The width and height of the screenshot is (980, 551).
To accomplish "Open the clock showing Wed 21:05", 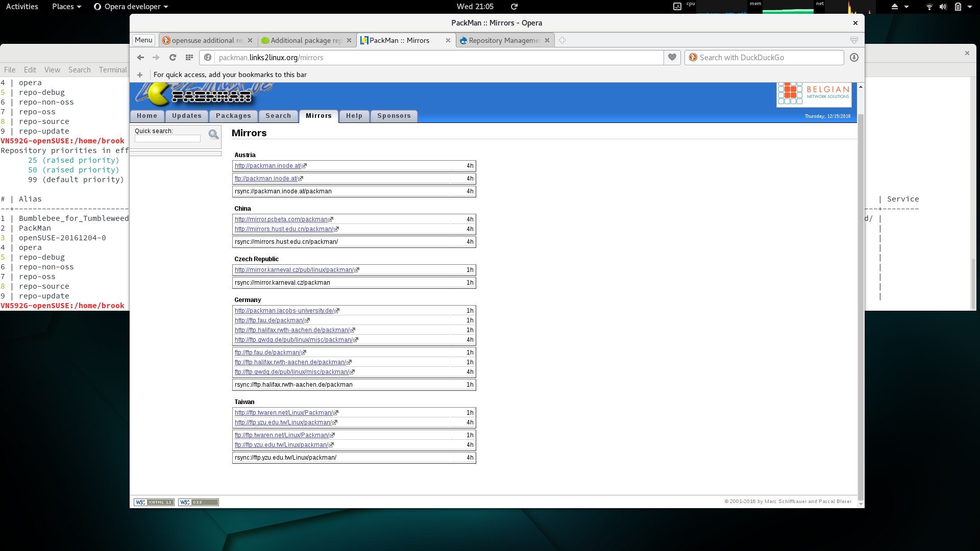I will pos(475,7).
